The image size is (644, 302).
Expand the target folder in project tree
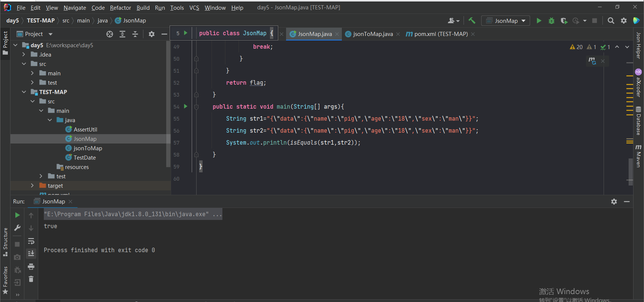32,186
